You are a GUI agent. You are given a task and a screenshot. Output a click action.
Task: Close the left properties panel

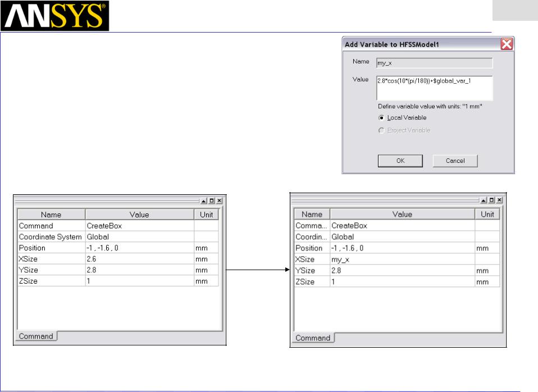219,201
